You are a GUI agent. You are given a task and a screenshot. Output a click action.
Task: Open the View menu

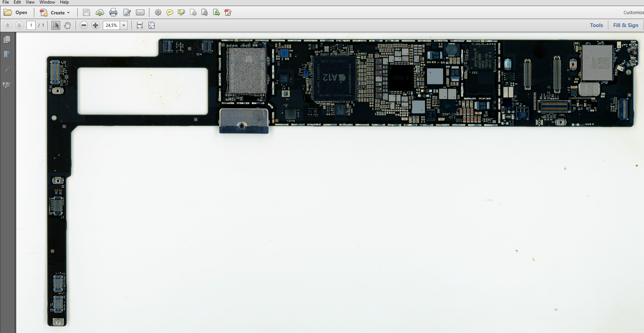30,2
